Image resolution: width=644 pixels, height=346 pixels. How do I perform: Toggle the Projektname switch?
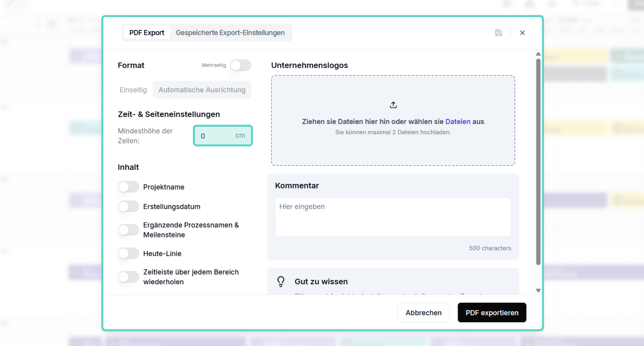click(x=128, y=187)
